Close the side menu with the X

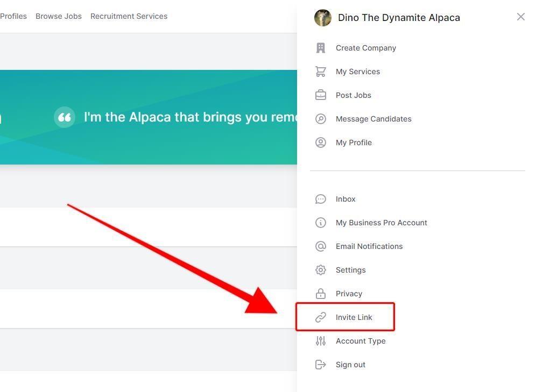(520, 17)
